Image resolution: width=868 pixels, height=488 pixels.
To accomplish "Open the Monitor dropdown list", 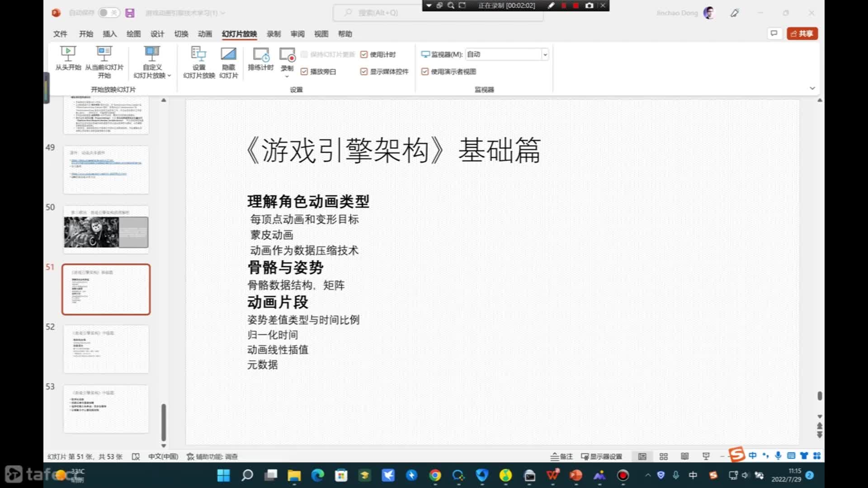I will click(x=545, y=55).
